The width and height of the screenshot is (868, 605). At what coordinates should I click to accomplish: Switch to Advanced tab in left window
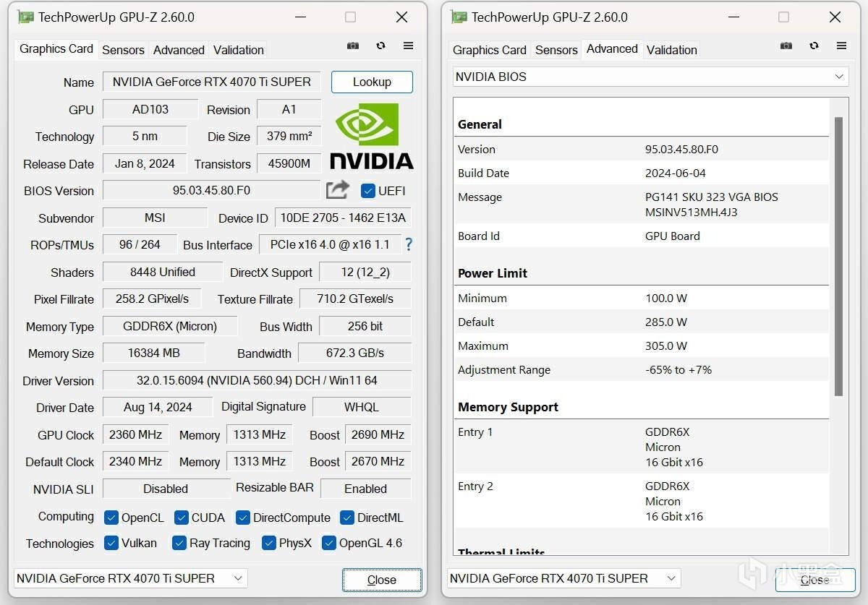(x=179, y=50)
